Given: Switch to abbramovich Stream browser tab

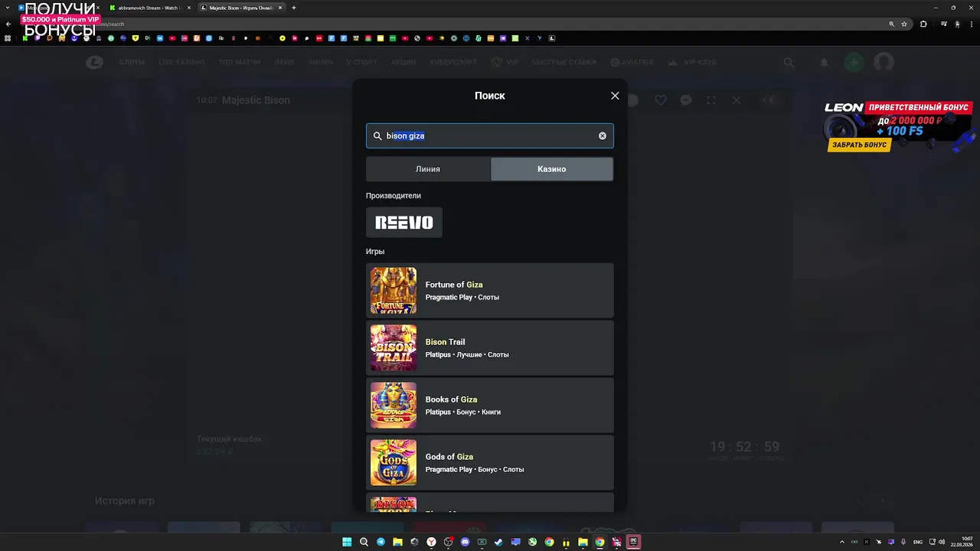Looking at the screenshot, I should click(150, 8).
